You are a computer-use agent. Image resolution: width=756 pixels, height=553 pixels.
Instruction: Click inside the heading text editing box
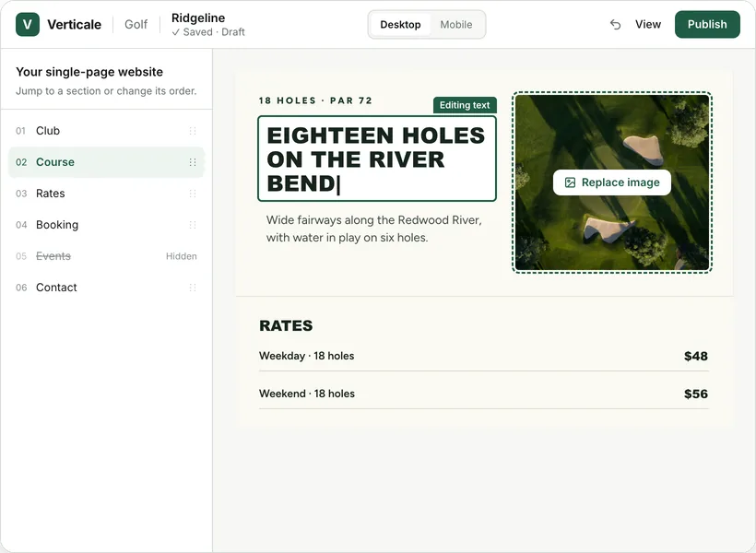[377, 159]
